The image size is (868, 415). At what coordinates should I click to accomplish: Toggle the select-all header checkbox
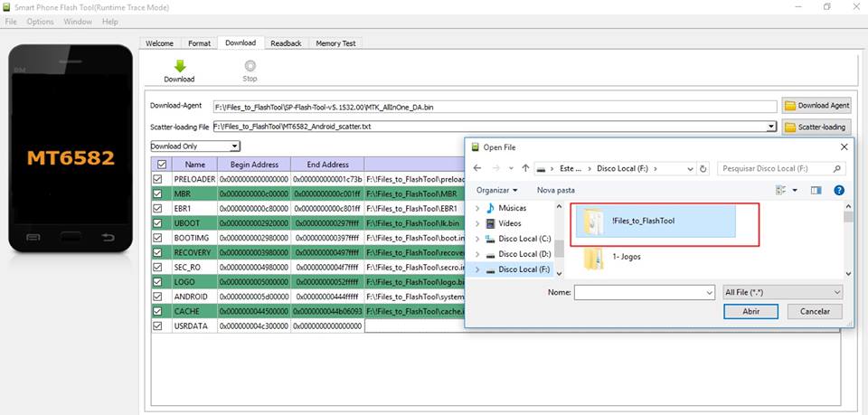pyautogui.click(x=162, y=165)
